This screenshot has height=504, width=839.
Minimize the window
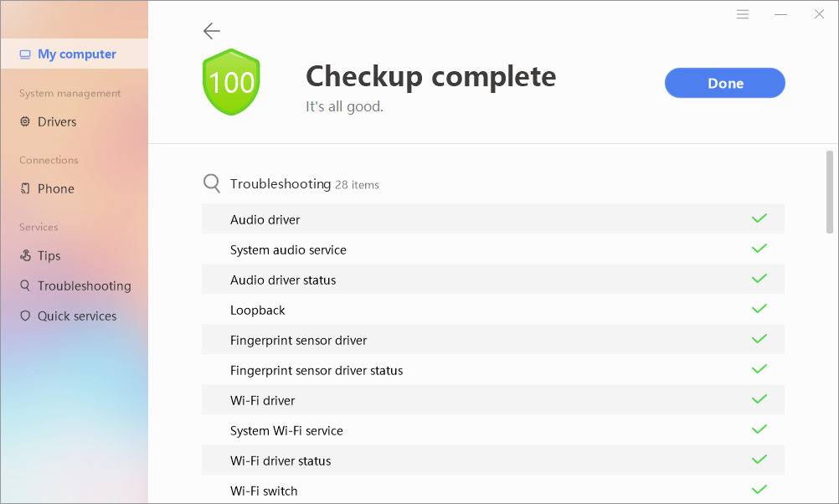click(781, 14)
